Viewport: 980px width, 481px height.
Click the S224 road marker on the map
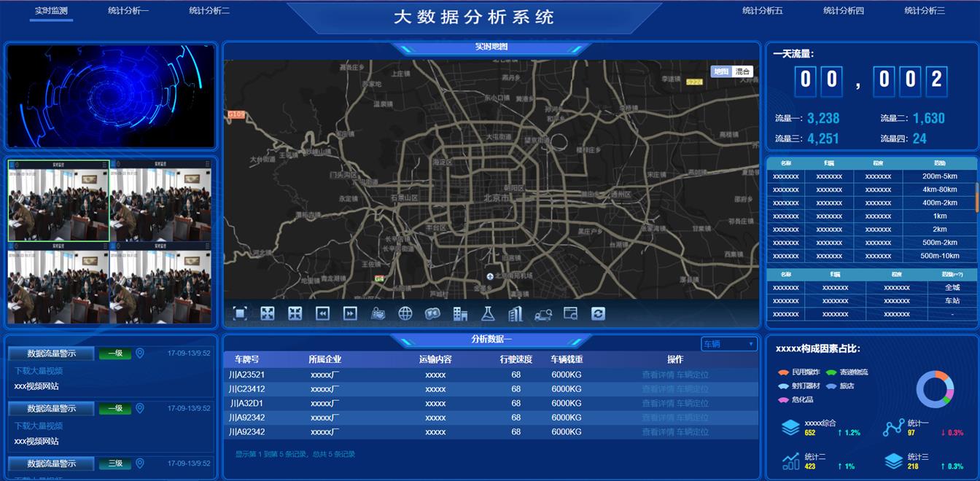(694, 82)
